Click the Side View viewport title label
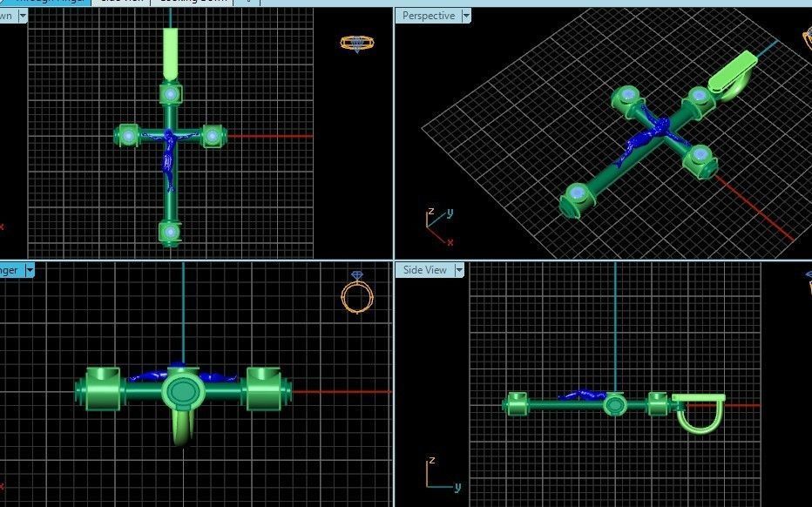Viewport: 812px width, 507px height. pos(424,270)
